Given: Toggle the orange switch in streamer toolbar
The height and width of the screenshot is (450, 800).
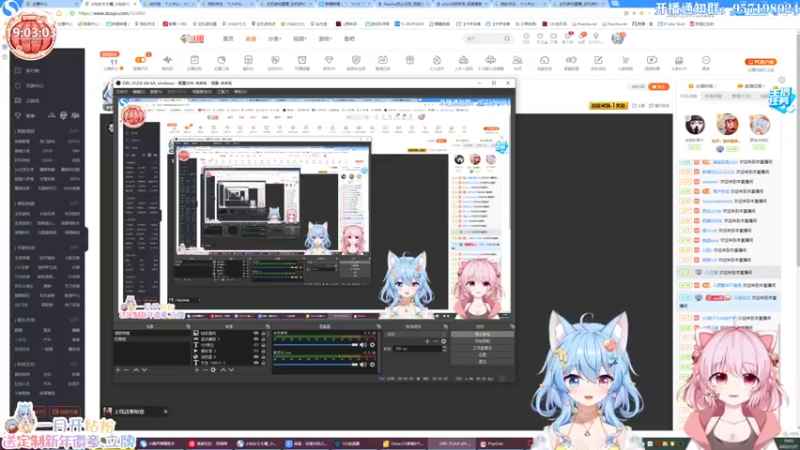Looking at the screenshot, I should coord(140,60).
